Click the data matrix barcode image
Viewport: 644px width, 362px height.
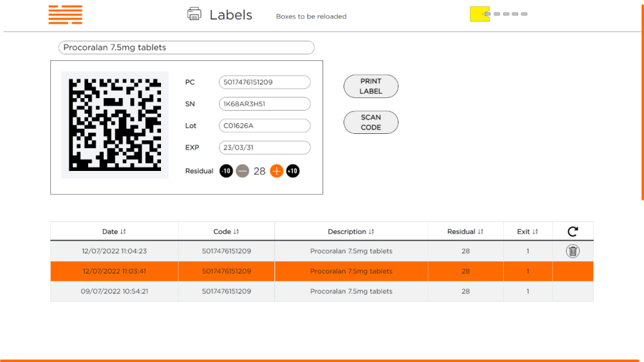115,125
